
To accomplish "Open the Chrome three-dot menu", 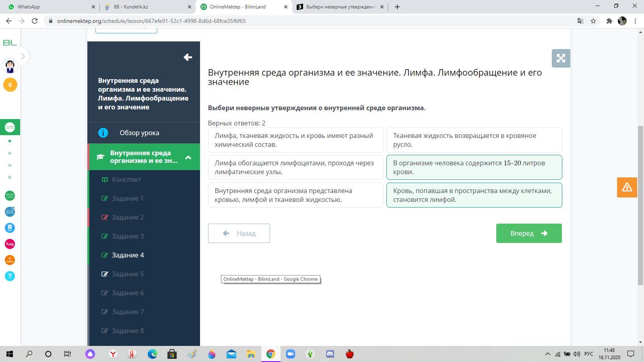I will coord(636,21).
